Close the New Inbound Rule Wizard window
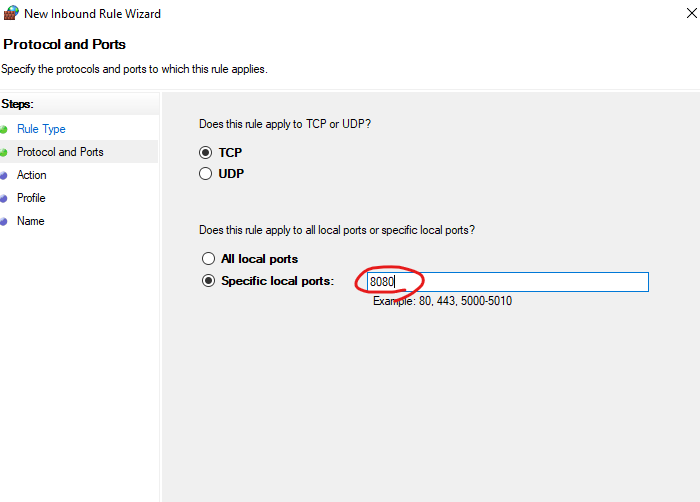 coord(692,13)
